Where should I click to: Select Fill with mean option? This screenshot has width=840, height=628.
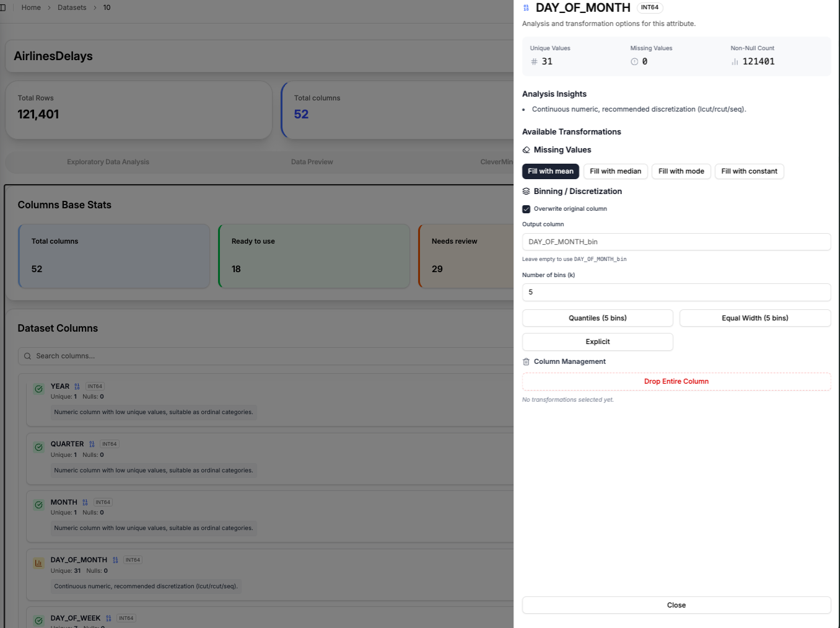point(550,171)
